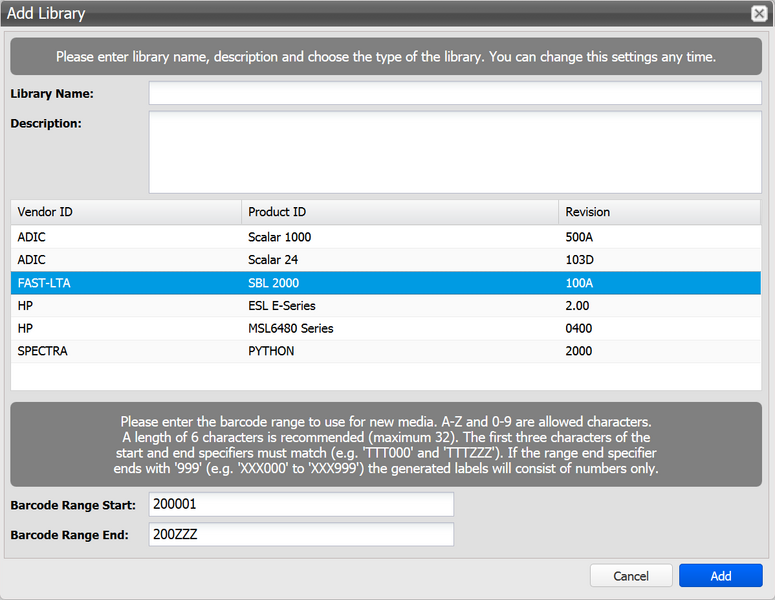Sort list by Vendor ID column
The image size is (775, 600).
pyautogui.click(x=126, y=212)
